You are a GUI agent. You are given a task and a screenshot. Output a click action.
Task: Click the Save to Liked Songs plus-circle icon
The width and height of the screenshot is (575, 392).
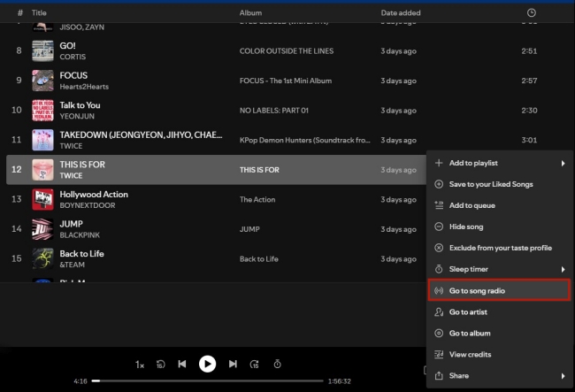click(439, 184)
